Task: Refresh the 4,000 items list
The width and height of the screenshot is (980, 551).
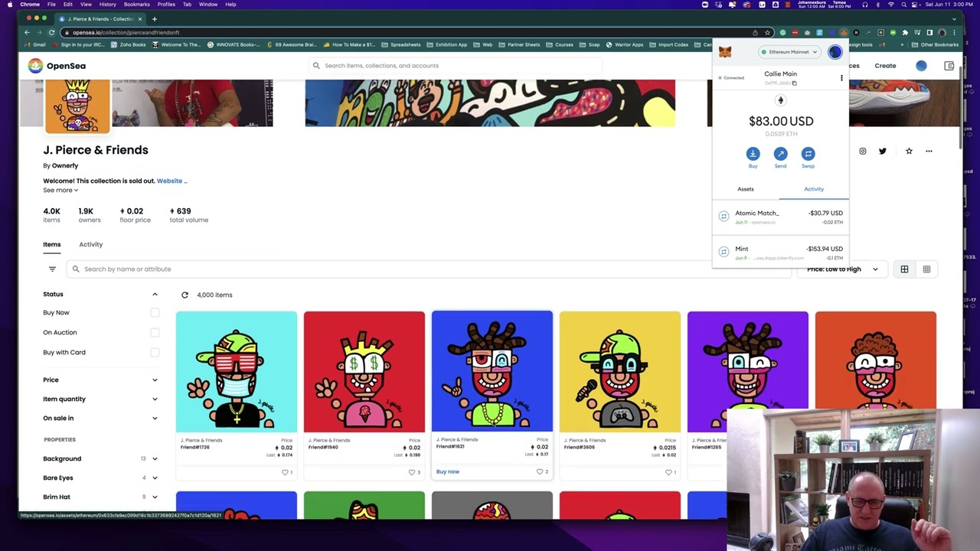Action: point(185,295)
